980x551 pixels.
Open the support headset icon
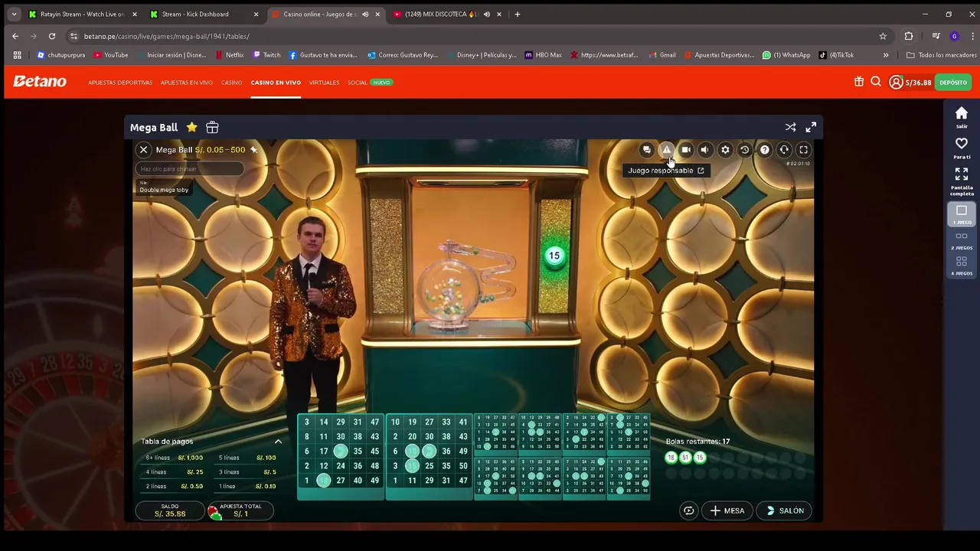click(x=784, y=150)
